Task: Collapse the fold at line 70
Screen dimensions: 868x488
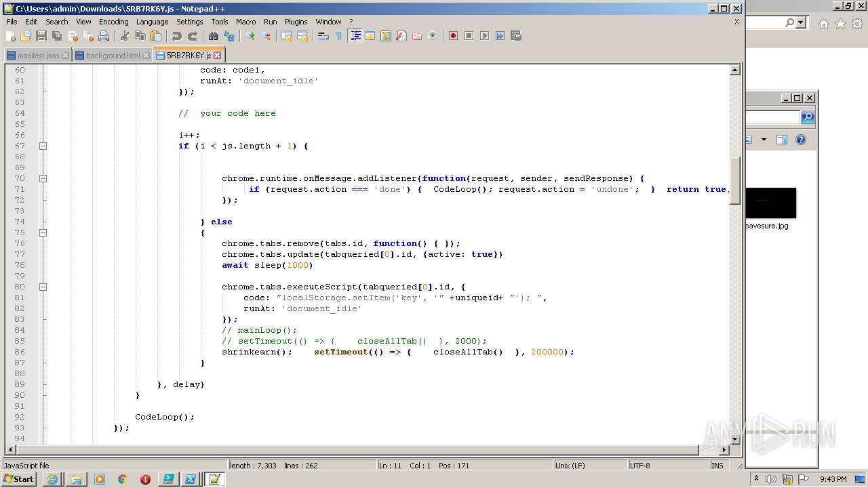Action: click(x=43, y=178)
